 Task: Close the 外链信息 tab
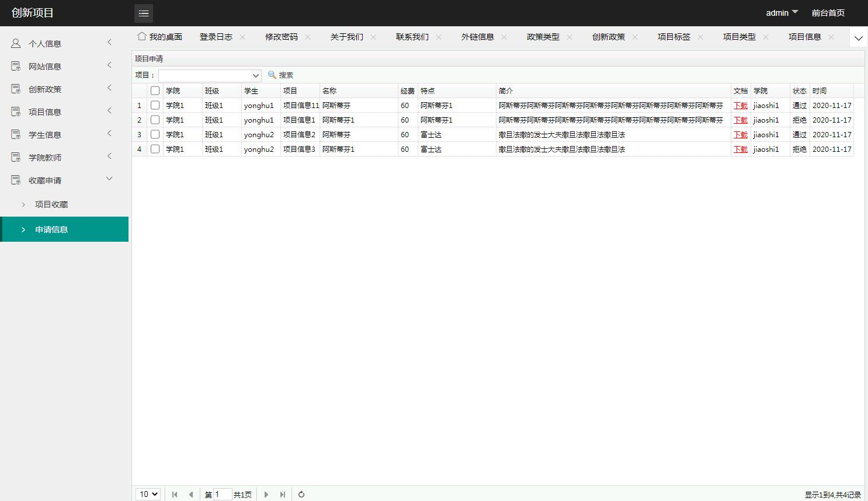(x=504, y=37)
